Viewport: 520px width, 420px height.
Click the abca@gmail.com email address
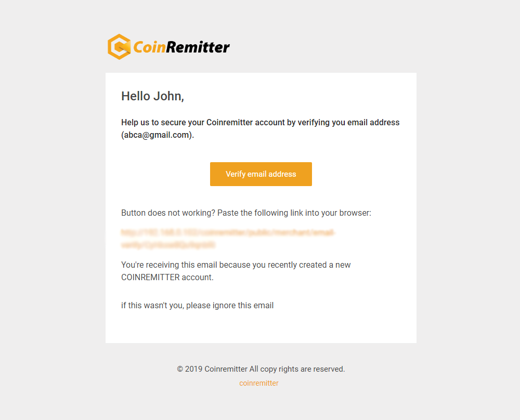157,135
